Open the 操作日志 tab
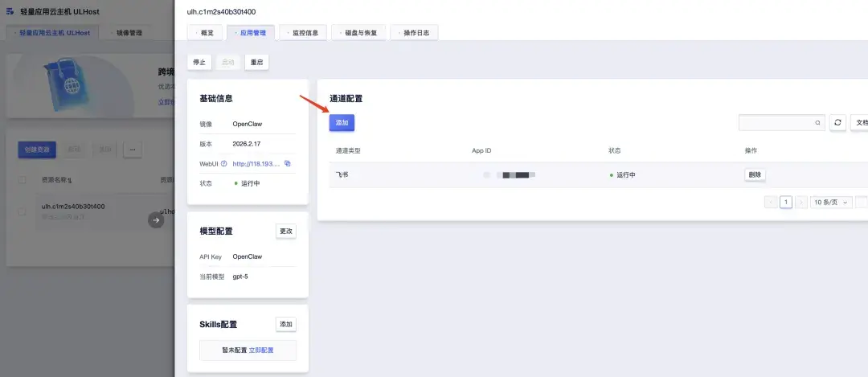This screenshot has height=377, width=868. 414,33
